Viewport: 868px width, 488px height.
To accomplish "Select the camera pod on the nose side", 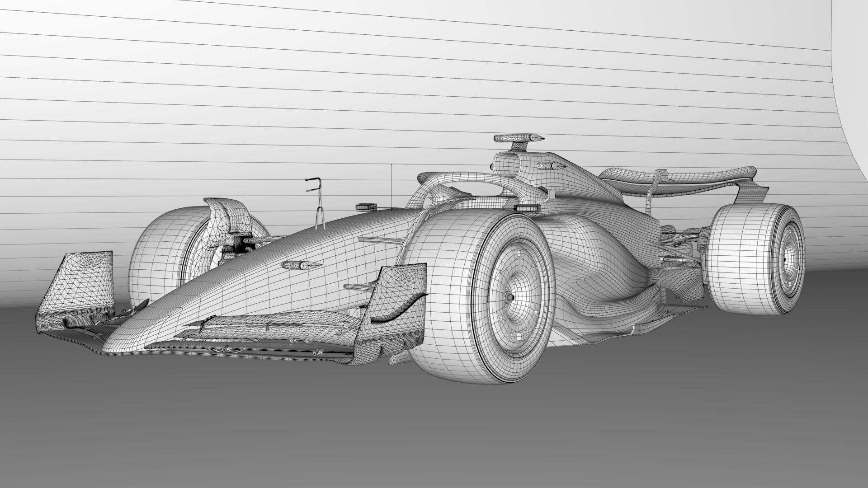I will pos(301,265).
